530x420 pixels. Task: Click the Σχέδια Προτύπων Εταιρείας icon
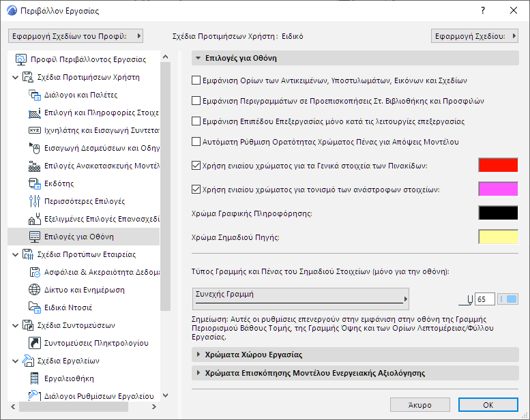28,254
